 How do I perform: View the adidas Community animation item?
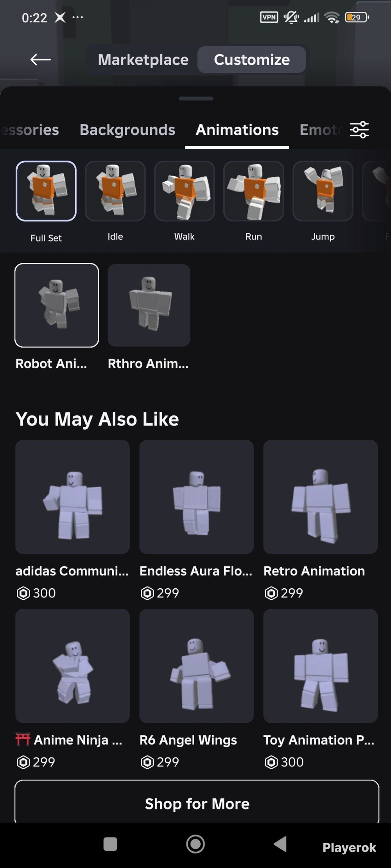pyautogui.click(x=73, y=497)
